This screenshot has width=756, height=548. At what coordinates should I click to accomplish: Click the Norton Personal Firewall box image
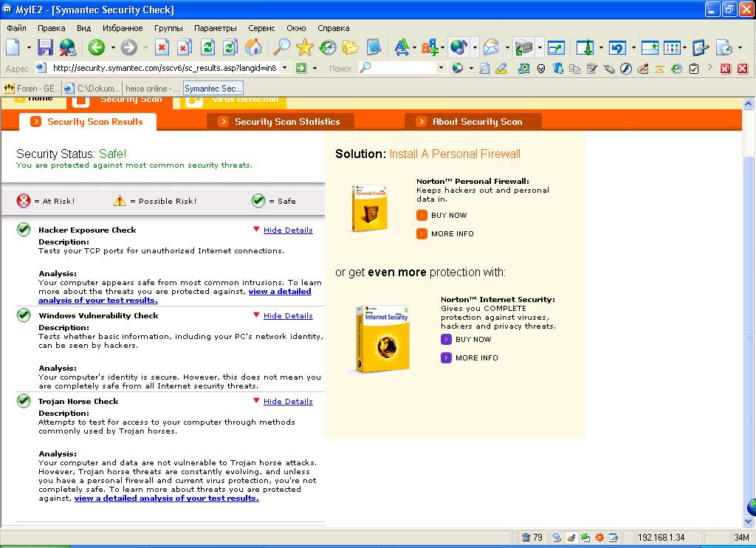[369, 208]
